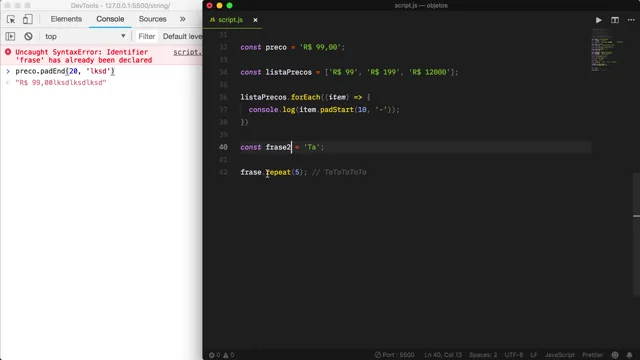This screenshot has width=640, height=360.
Task: Toggle device toolbar icon in DevTools
Action: [27, 19]
